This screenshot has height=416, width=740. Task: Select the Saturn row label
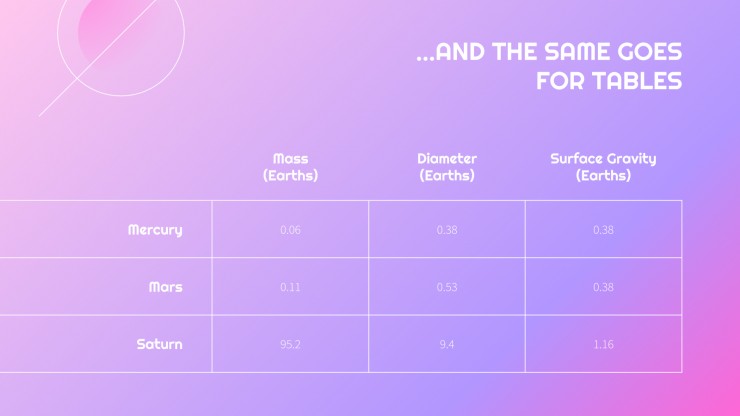click(159, 344)
